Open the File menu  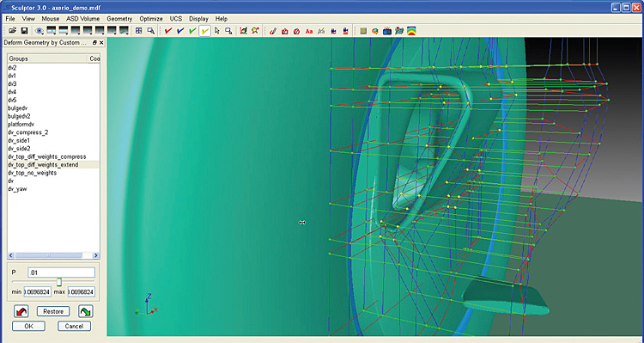pos(10,19)
